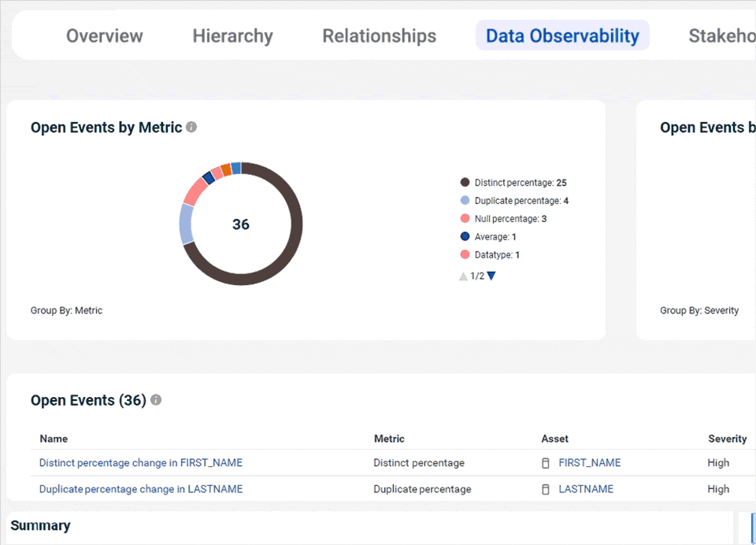Screen dimensions: 756x545
Task: Select the Null percentage legend marker
Action: pos(465,218)
